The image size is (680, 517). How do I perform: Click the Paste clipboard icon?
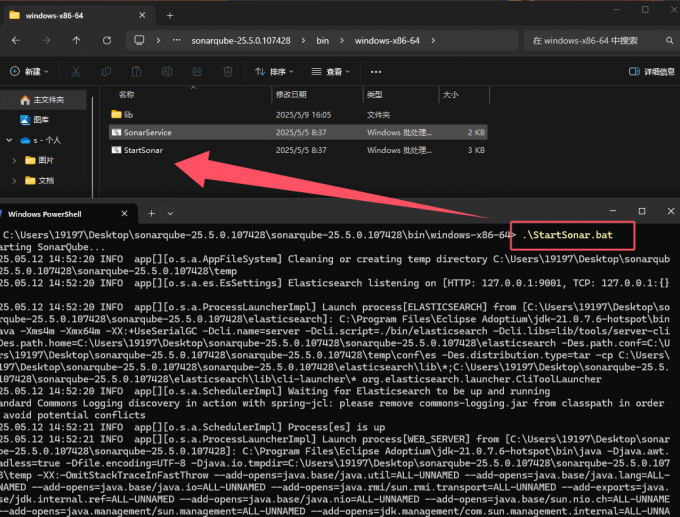click(137, 72)
